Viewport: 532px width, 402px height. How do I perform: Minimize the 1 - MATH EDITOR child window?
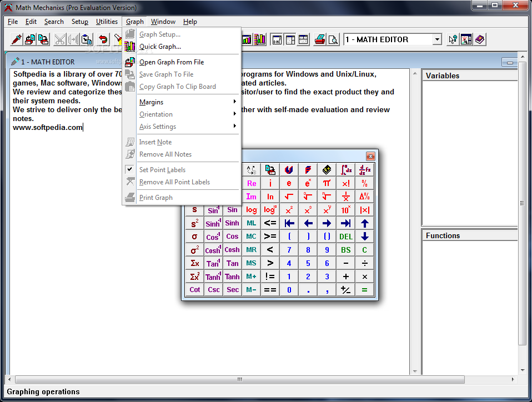509,62
